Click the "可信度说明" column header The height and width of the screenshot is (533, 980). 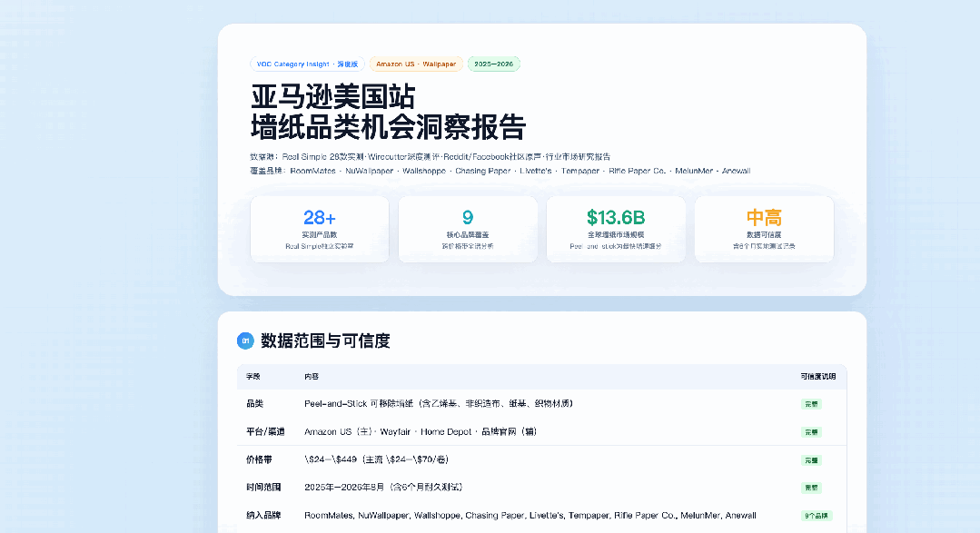pos(818,376)
